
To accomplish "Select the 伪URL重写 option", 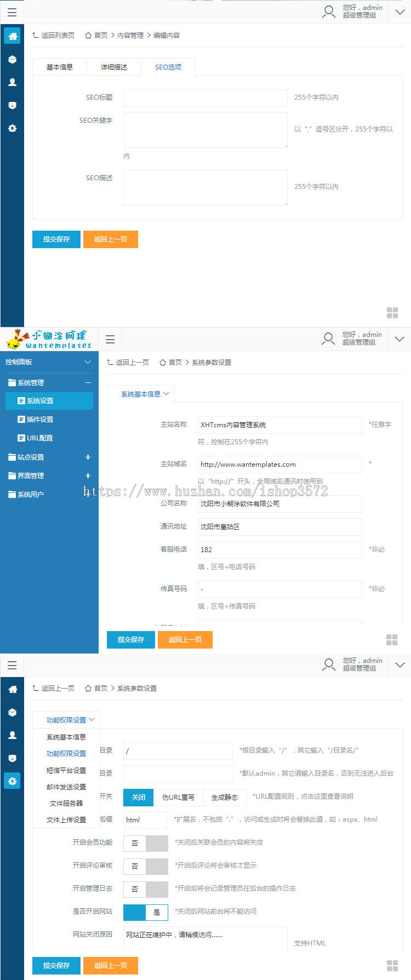I will click(178, 797).
